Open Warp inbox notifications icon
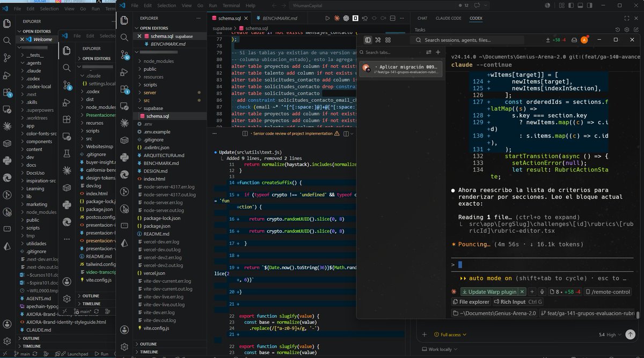The width and height of the screenshot is (644, 358). coord(574,40)
